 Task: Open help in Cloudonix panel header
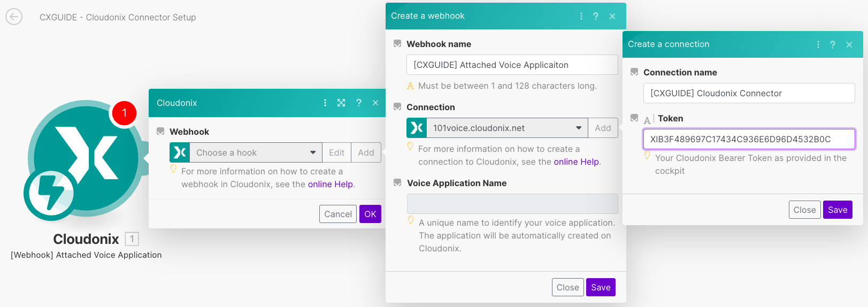(359, 103)
